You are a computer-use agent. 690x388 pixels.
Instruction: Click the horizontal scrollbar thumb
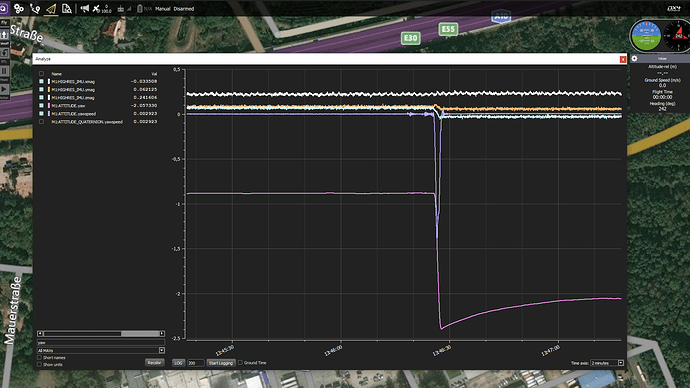click(x=140, y=333)
